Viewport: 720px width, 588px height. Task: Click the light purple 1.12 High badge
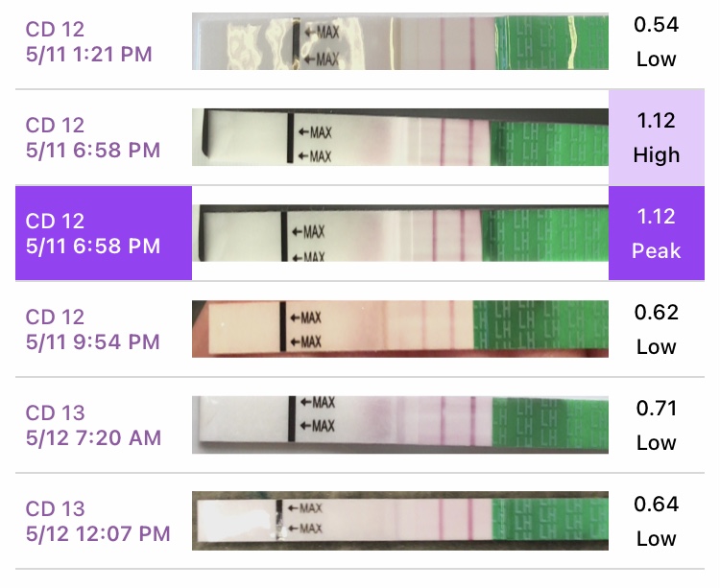(x=657, y=137)
